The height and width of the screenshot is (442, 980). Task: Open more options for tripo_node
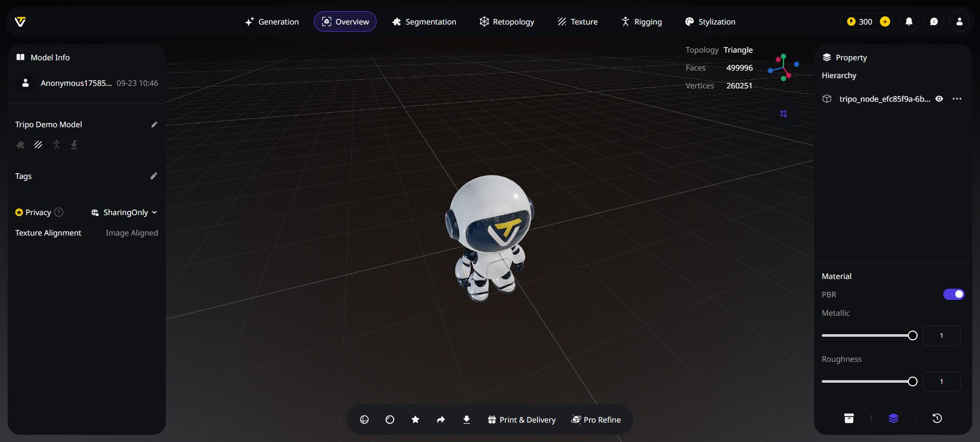pos(957,99)
